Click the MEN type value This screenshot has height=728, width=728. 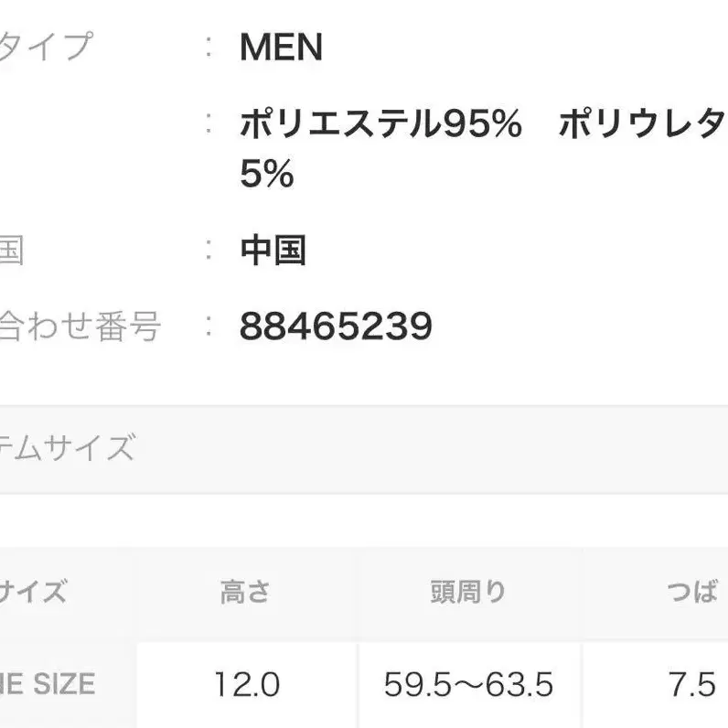(281, 48)
